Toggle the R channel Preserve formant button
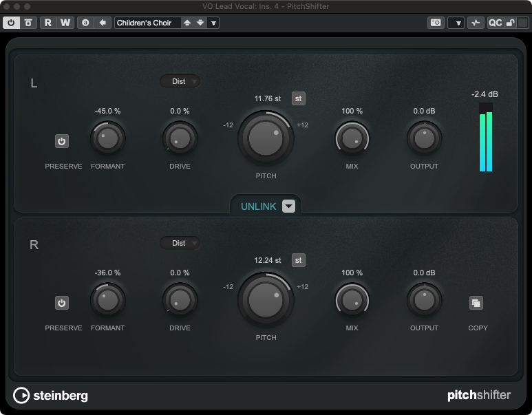 point(62,303)
